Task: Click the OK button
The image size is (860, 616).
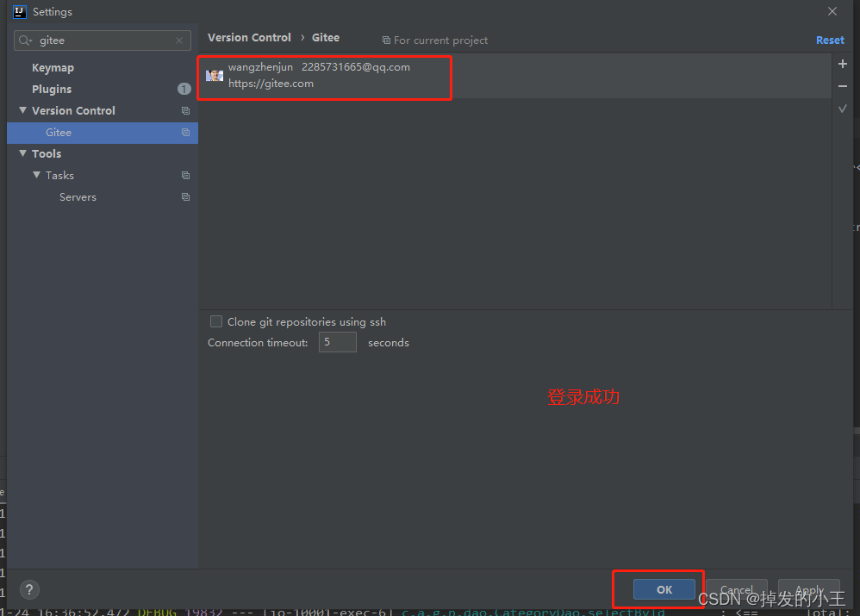Action: [664, 589]
